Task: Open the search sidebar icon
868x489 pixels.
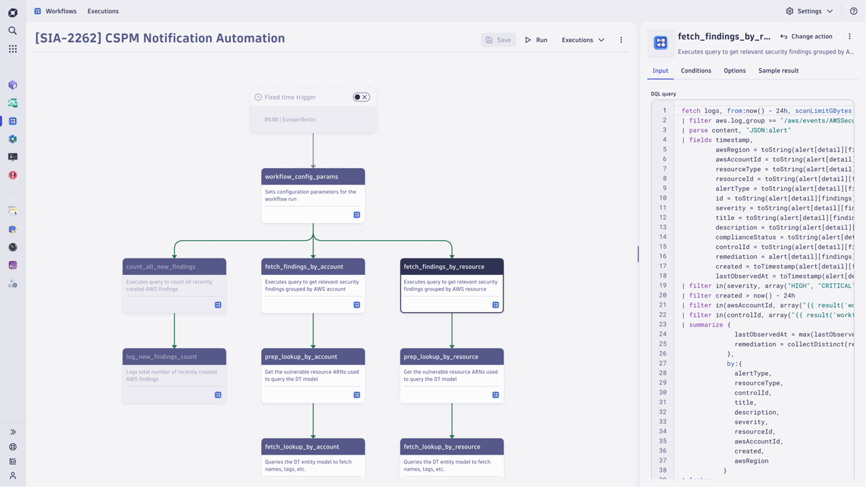Action: click(x=12, y=31)
